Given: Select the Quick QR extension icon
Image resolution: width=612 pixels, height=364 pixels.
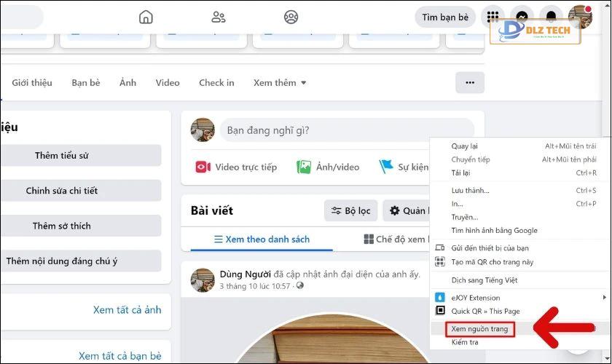Looking at the screenshot, I should pos(440,311).
